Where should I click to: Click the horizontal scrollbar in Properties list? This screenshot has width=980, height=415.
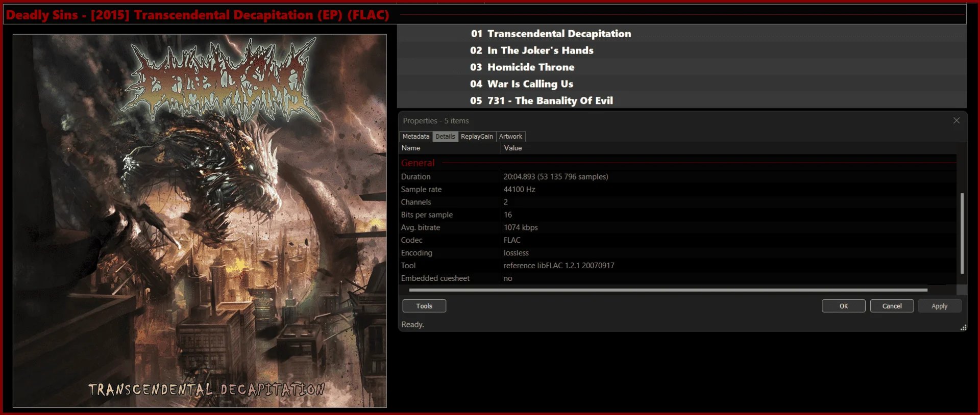(668, 290)
